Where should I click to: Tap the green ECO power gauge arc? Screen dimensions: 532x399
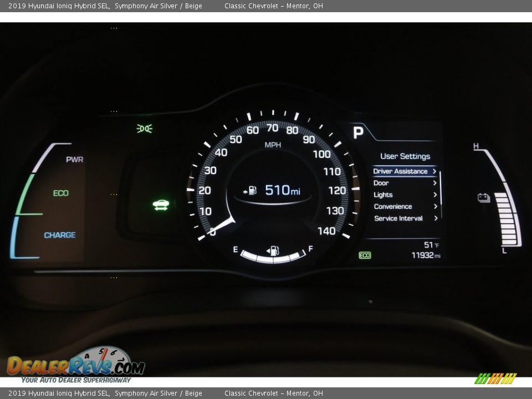click(x=25, y=195)
